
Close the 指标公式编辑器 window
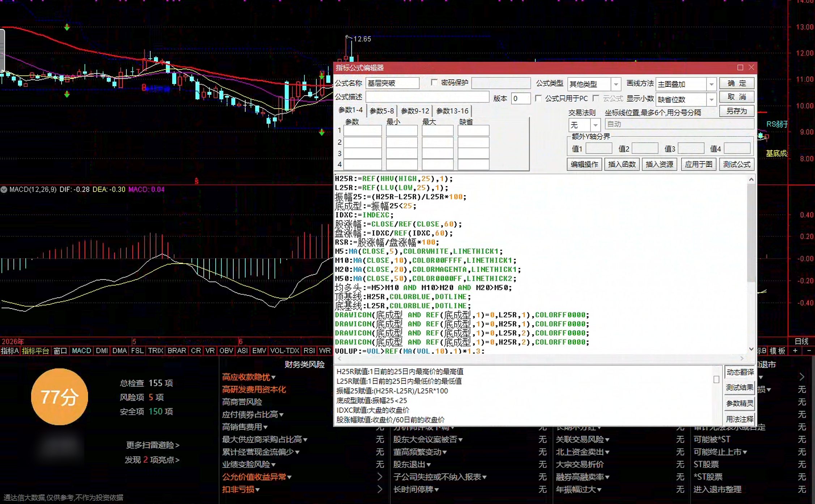[751, 68]
